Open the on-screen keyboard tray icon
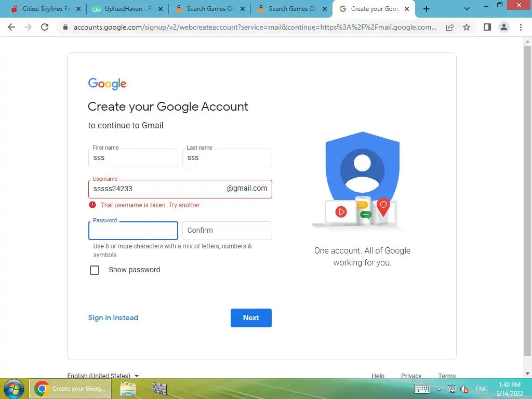Viewport: 532px width, 399px height. [422, 389]
